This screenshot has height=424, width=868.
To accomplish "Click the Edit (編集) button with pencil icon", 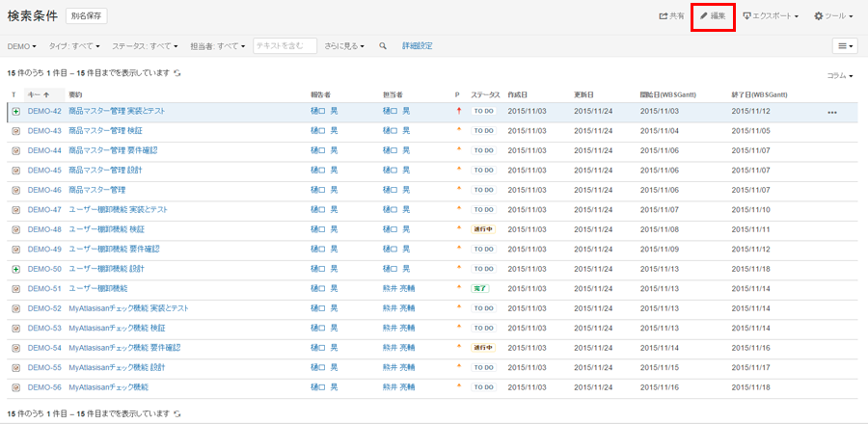I will [x=713, y=16].
